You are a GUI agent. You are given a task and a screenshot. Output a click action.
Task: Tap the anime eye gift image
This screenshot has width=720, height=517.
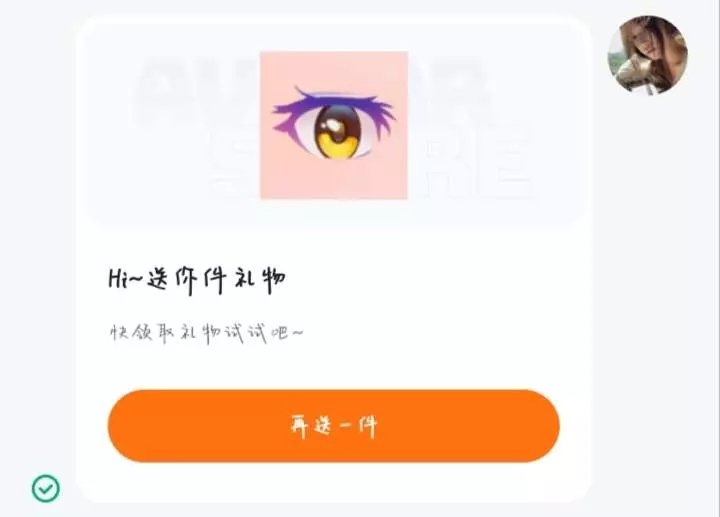click(334, 125)
